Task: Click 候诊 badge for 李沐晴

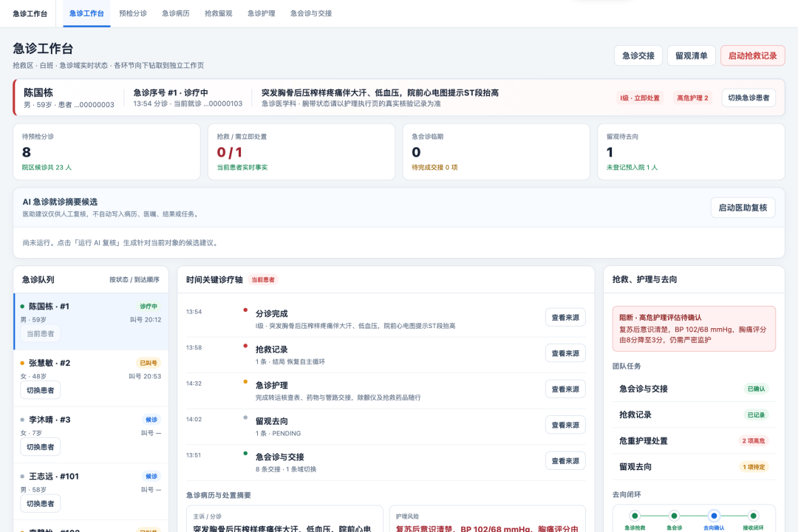Action: [151, 420]
